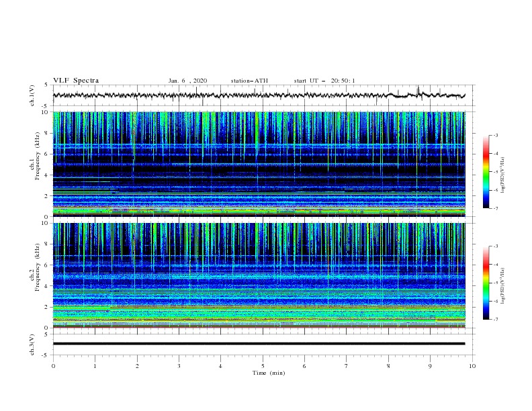Select the "Time (min)" axis title
The height and width of the screenshot is (411, 532).
[x=269, y=373]
